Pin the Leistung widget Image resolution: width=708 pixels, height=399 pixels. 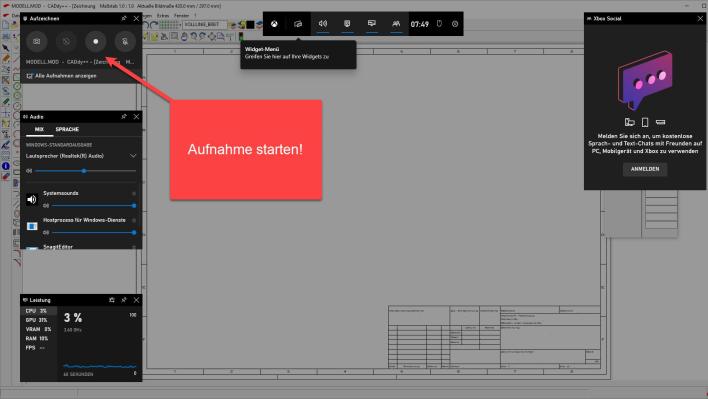click(124, 300)
